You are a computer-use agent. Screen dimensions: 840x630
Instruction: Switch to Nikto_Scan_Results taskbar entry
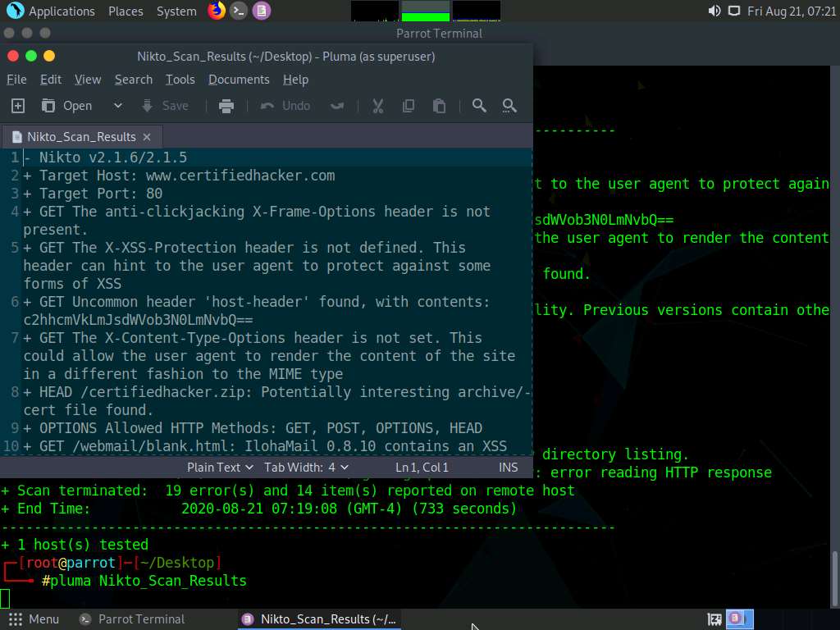click(x=319, y=619)
